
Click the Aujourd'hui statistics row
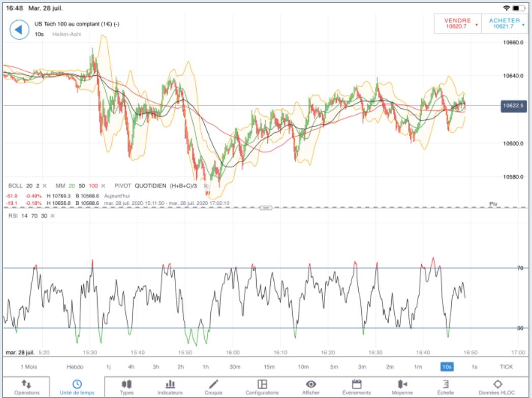click(68, 196)
